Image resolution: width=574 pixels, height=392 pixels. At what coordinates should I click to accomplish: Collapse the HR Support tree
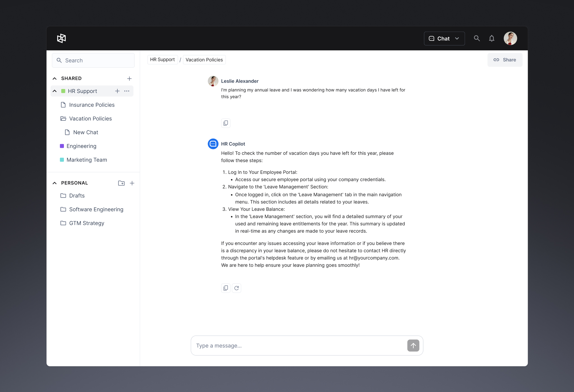tap(55, 91)
